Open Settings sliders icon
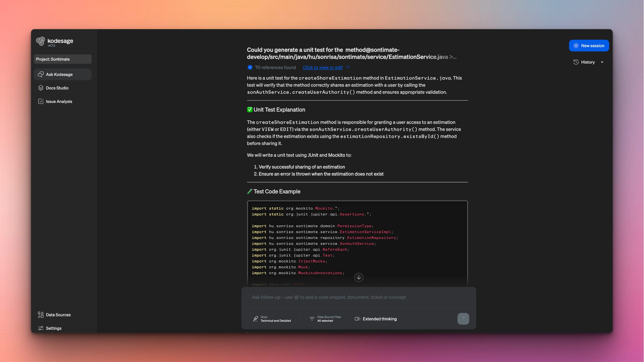The image size is (644, 362). pos(40,328)
